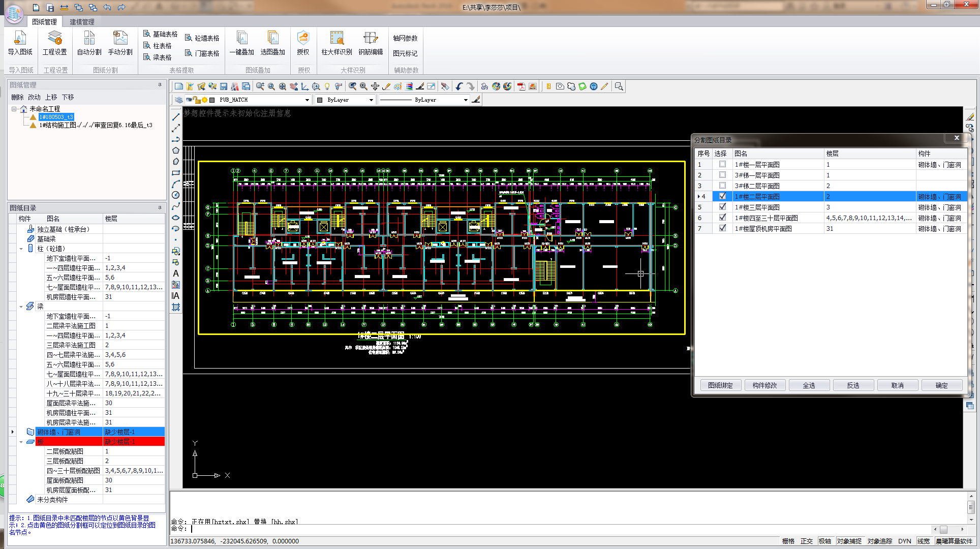Uncheck the box for 1#楼四至三十层平面图
The width and height of the screenshot is (980, 549).
pos(722,218)
